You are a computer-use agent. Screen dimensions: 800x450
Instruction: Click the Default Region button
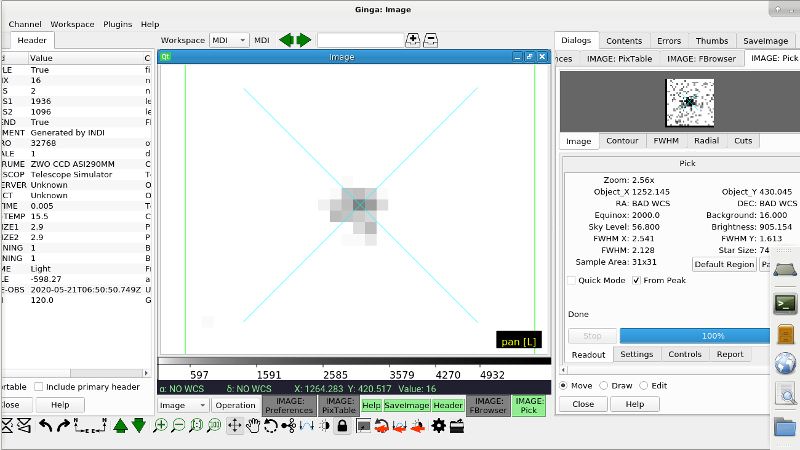pyautogui.click(x=724, y=264)
